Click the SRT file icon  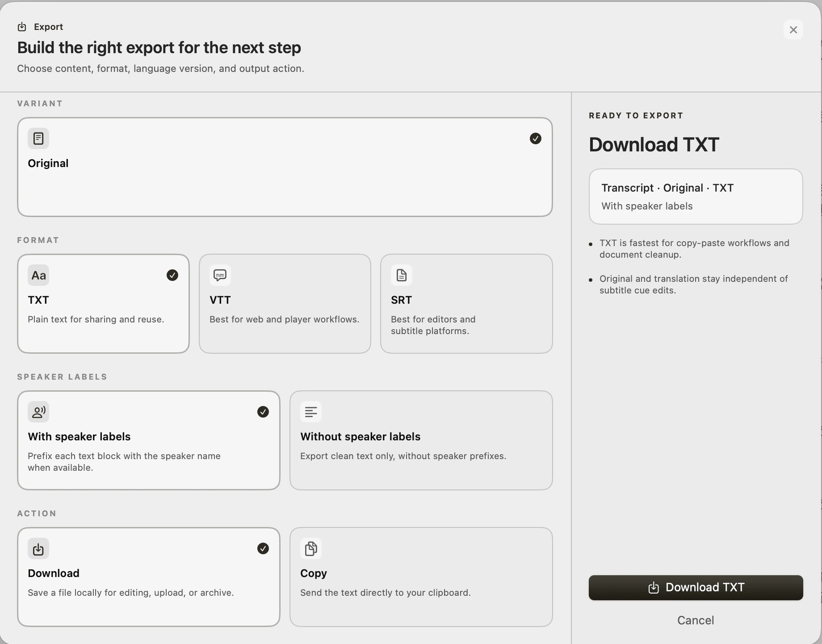coord(402,275)
